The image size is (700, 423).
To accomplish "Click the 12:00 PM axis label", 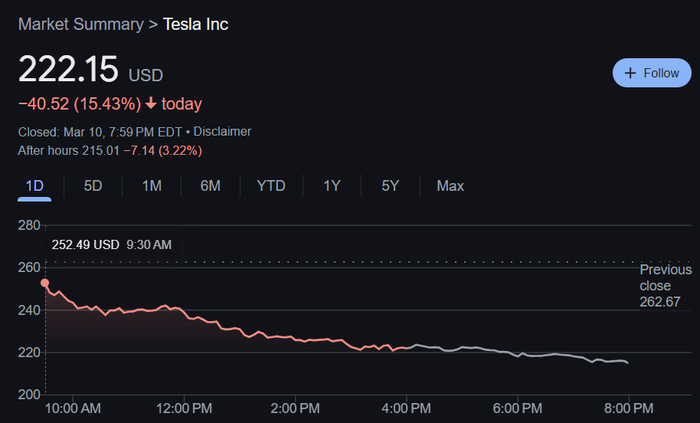I will point(185,408).
